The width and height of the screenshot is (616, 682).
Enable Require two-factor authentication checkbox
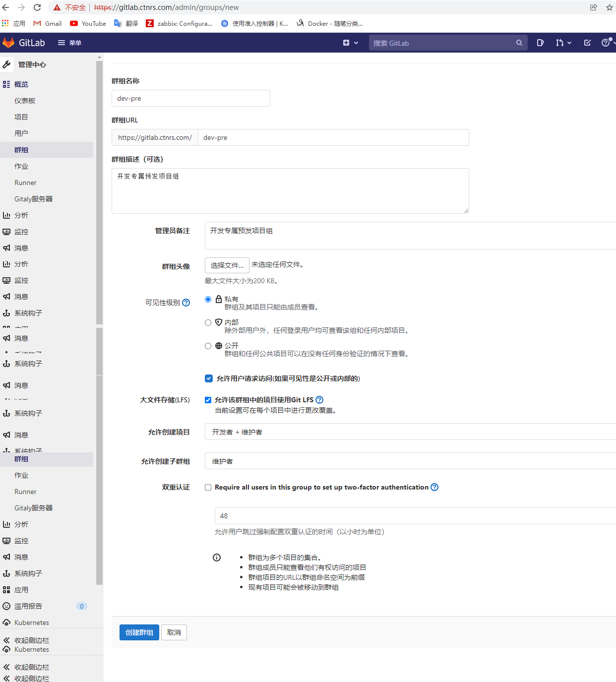pos(208,487)
